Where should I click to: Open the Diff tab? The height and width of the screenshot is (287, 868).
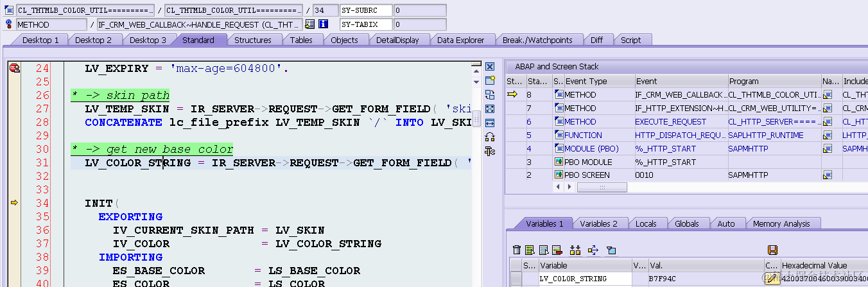pos(596,40)
